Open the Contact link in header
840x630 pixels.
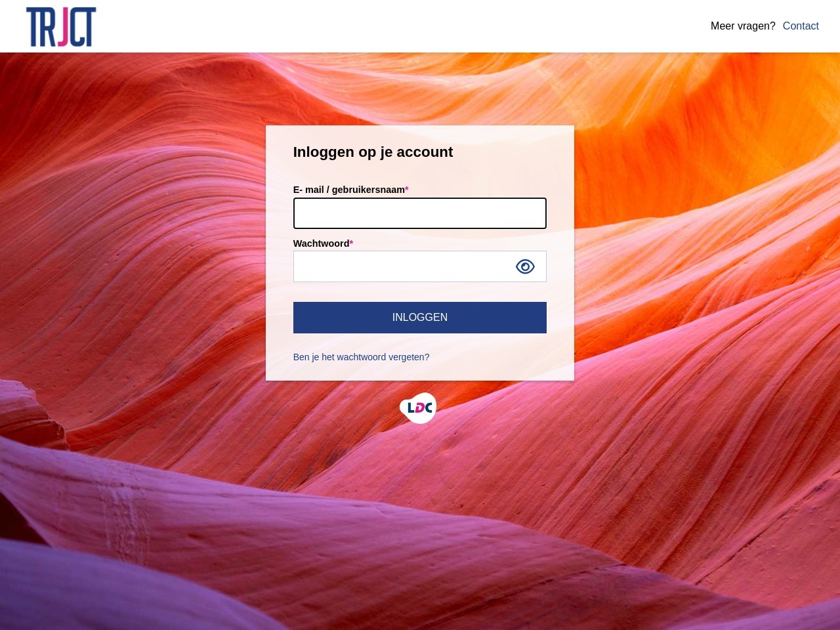point(801,26)
